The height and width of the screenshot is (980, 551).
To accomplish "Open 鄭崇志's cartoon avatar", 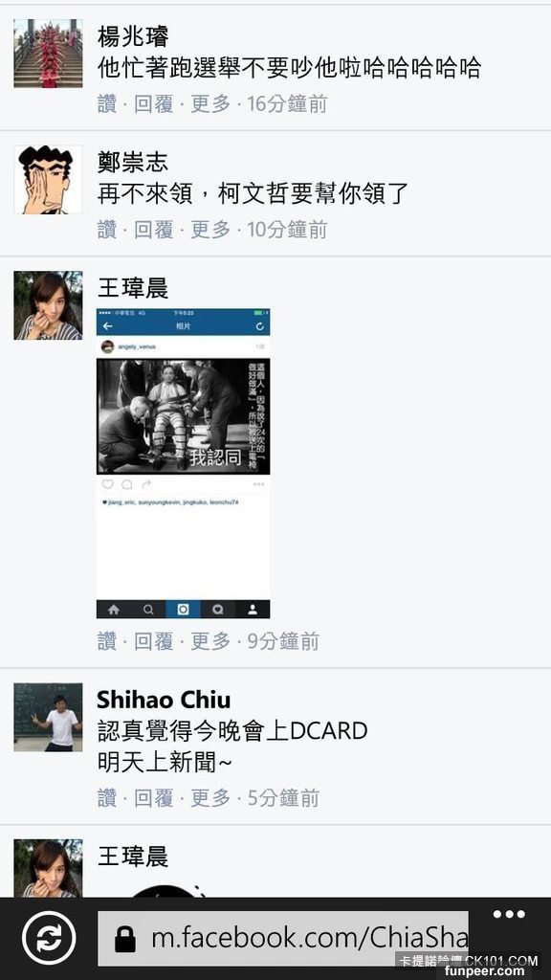I will (48, 179).
